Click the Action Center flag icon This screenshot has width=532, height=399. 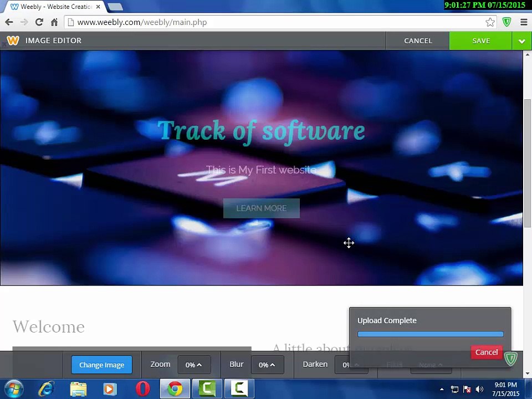click(467, 389)
